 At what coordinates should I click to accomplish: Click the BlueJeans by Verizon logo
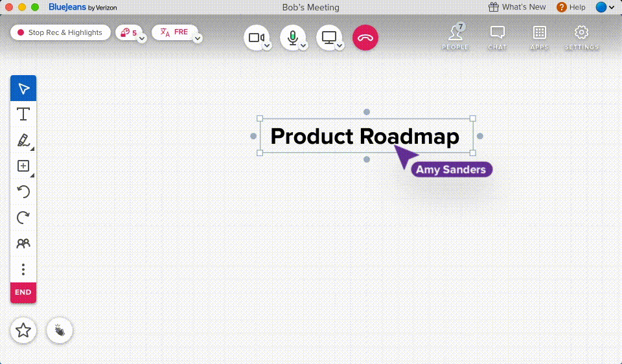82,7
